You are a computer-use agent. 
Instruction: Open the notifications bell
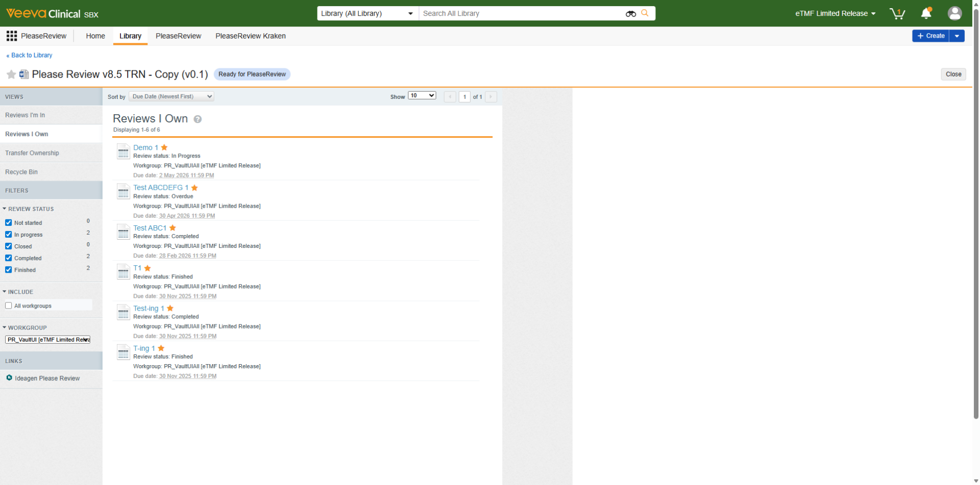[926, 13]
